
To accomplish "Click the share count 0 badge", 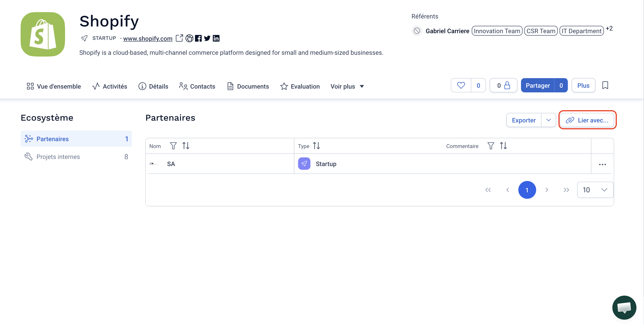I will pos(561,85).
